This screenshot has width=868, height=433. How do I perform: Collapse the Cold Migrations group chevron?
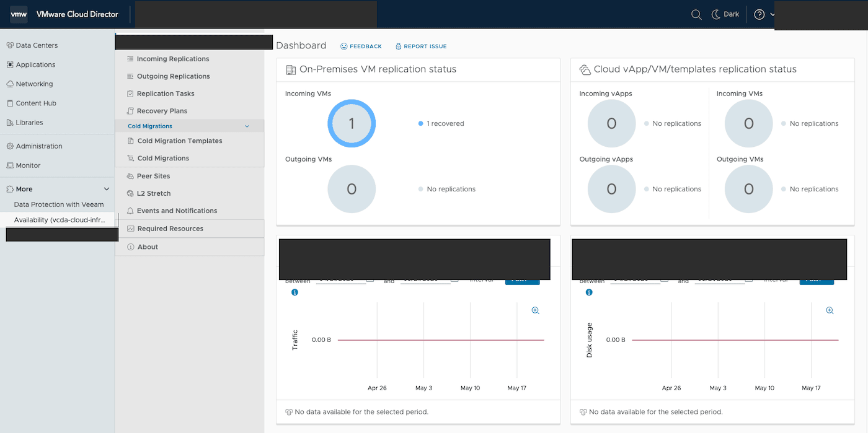tap(247, 126)
